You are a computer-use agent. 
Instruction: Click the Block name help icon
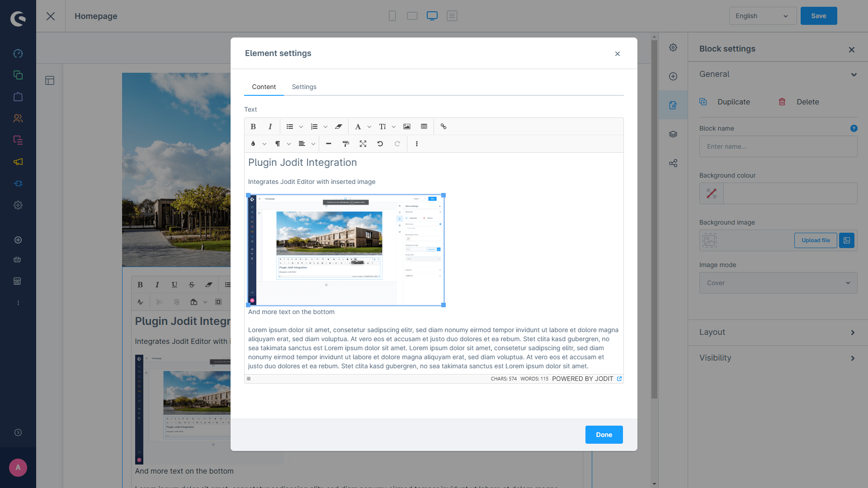pos(854,128)
